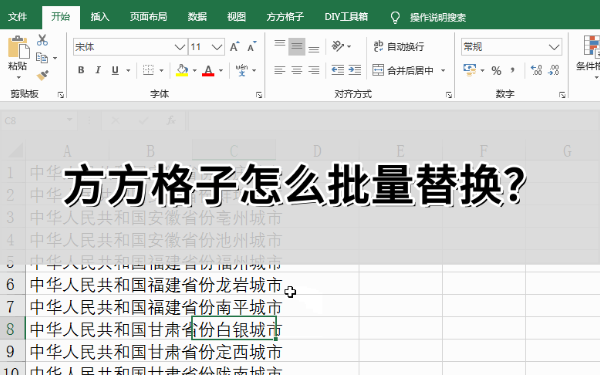Decrease decimal places icon
Image resolution: width=600 pixels, height=375 pixels.
click(x=554, y=70)
